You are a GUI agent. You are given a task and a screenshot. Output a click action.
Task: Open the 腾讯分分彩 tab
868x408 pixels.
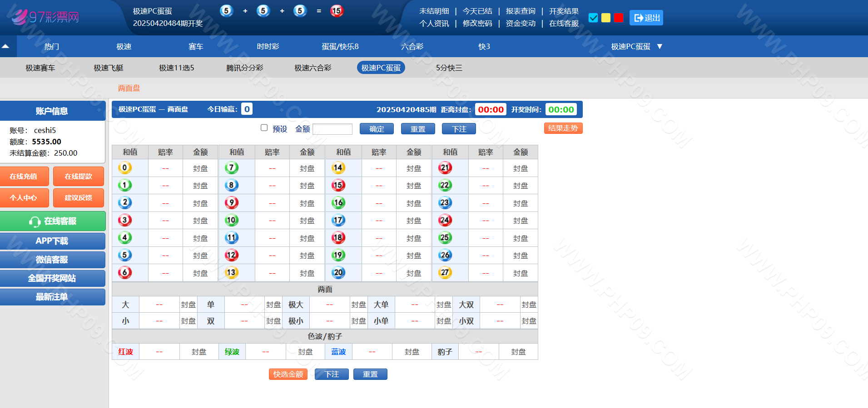click(245, 68)
